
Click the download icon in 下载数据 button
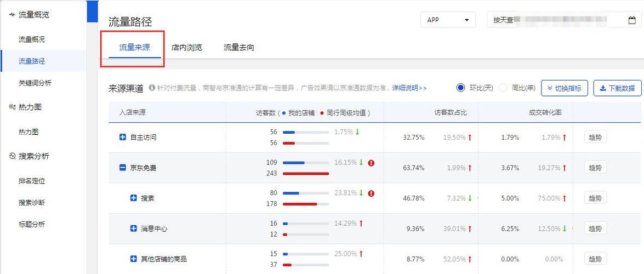(x=603, y=88)
